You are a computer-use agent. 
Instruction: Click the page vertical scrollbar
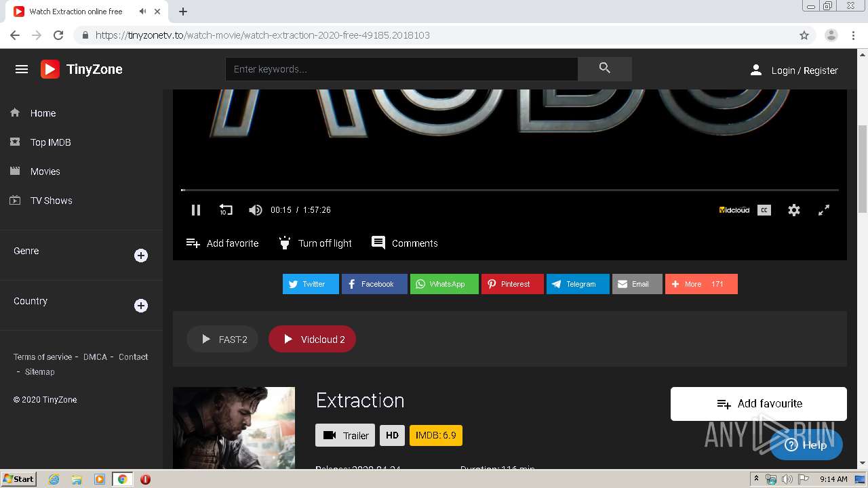coord(863,169)
